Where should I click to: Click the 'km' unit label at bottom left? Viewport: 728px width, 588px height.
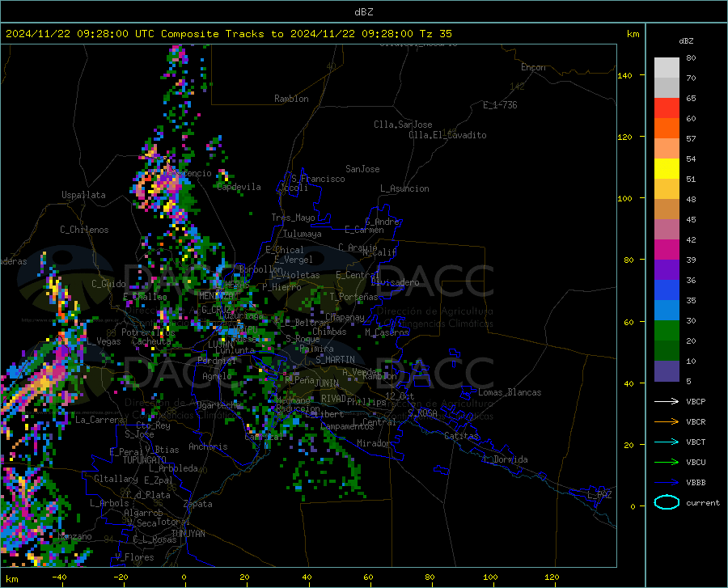[11, 579]
